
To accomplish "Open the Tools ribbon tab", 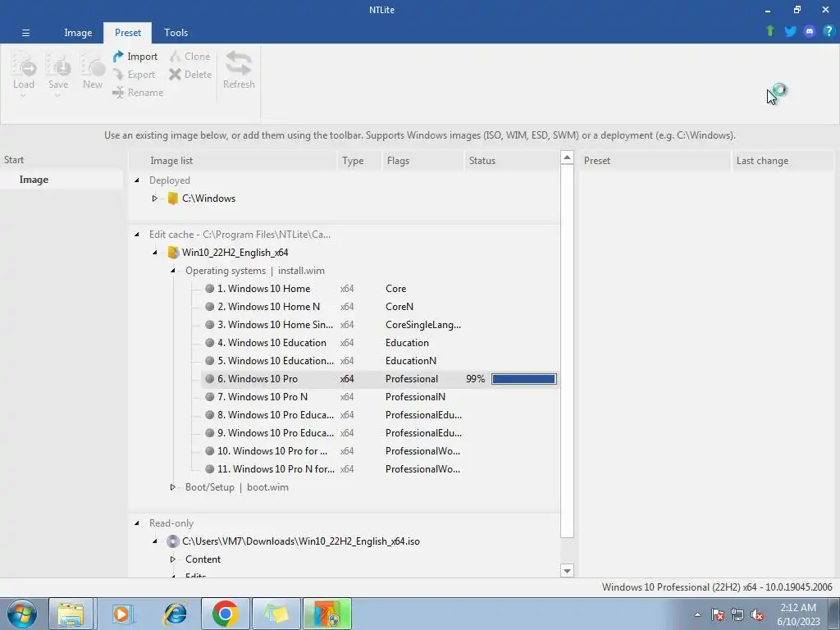I will tap(176, 33).
